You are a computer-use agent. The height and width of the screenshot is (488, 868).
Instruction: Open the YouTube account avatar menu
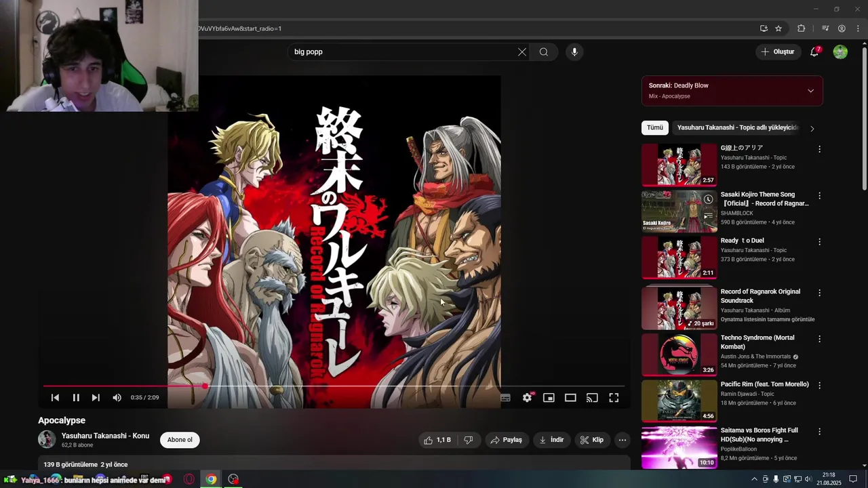click(840, 52)
